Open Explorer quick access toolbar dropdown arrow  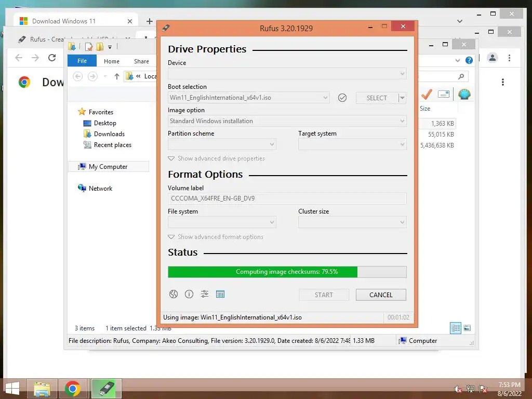pyautogui.click(x=110, y=47)
